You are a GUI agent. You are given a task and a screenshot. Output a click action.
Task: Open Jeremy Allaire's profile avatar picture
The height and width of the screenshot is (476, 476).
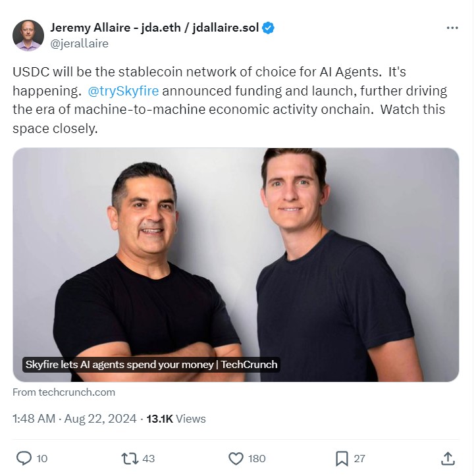(x=28, y=36)
